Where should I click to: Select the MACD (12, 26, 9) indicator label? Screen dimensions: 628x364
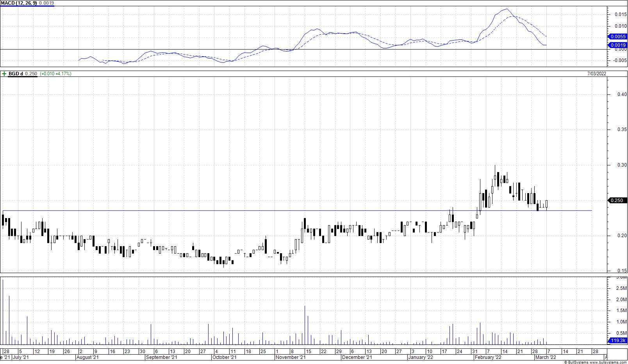pyautogui.click(x=20, y=3)
